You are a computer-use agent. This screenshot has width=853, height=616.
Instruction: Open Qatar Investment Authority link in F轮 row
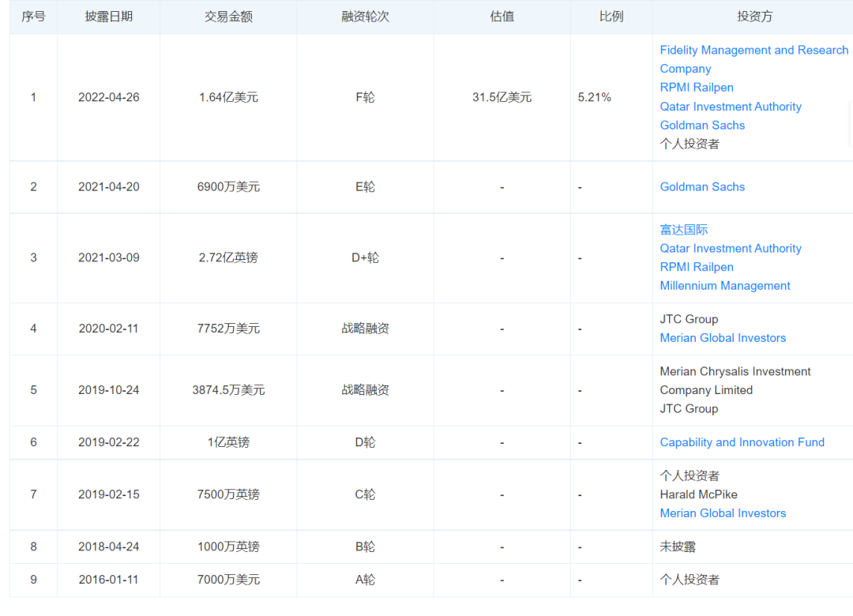coord(731,107)
